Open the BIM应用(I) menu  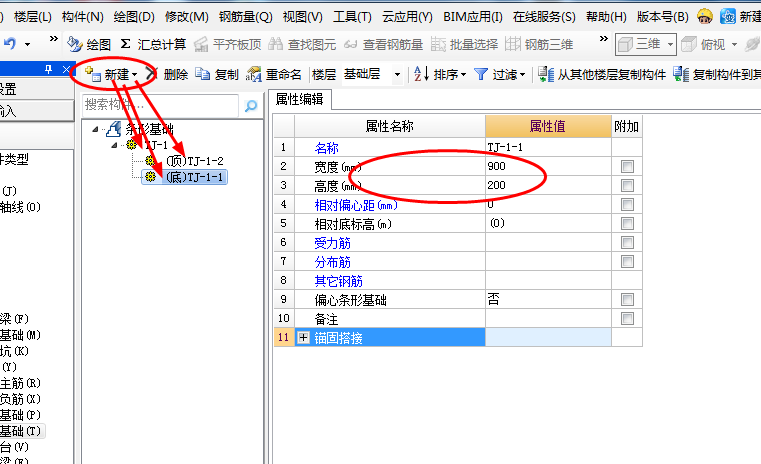pos(473,17)
